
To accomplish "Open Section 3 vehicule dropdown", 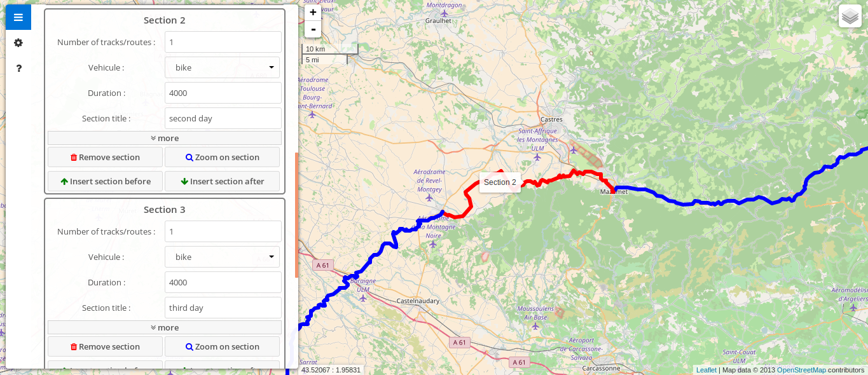I will coord(223,257).
